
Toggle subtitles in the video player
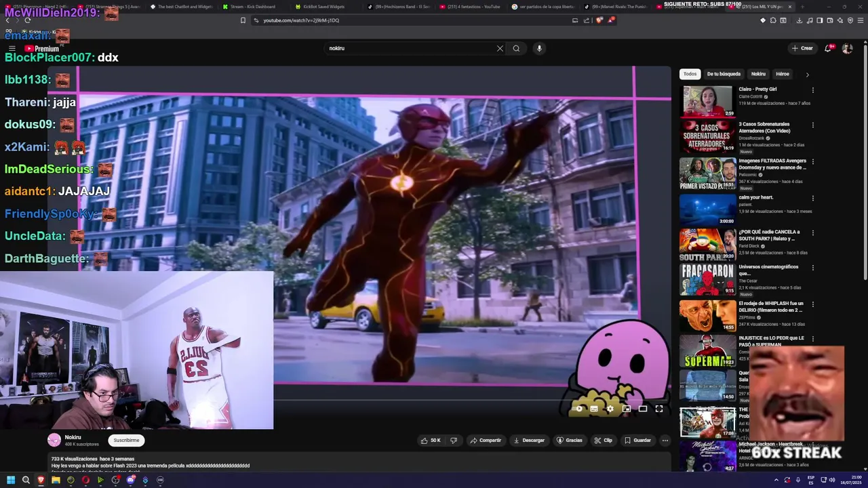click(x=594, y=409)
